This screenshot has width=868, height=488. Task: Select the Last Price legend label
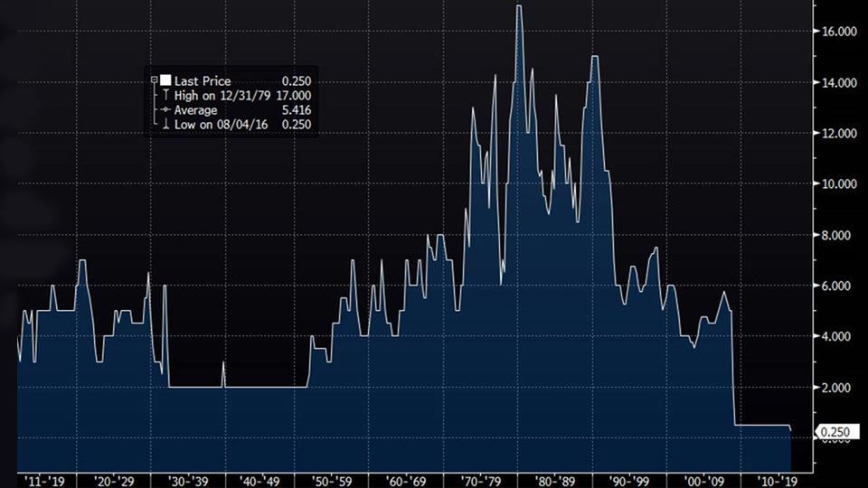(x=202, y=80)
